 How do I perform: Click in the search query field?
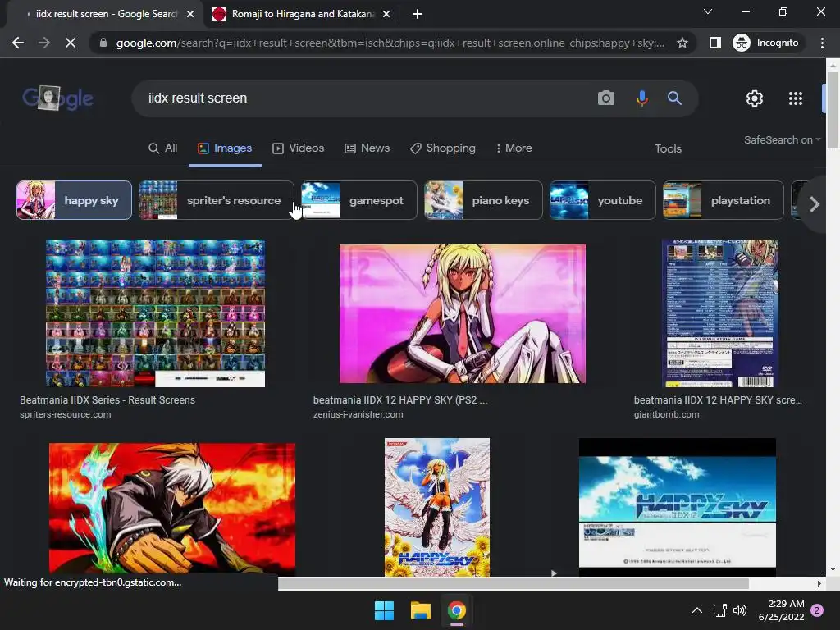[x=364, y=98]
